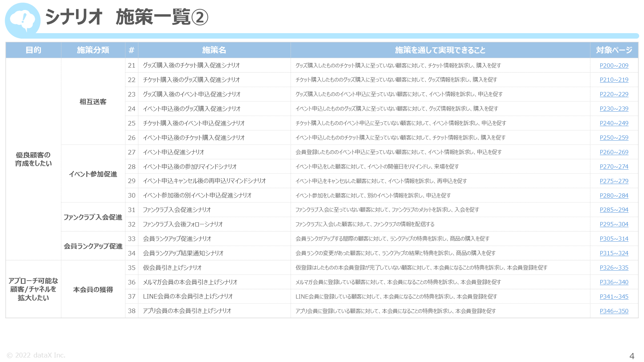Viewport: 644px width, 362px height.
Task: Click the page number 4
Action: 632,356
